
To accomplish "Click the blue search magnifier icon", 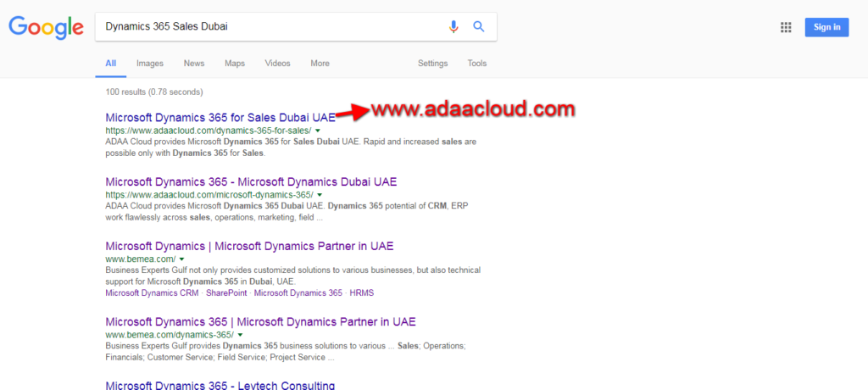I will [479, 26].
